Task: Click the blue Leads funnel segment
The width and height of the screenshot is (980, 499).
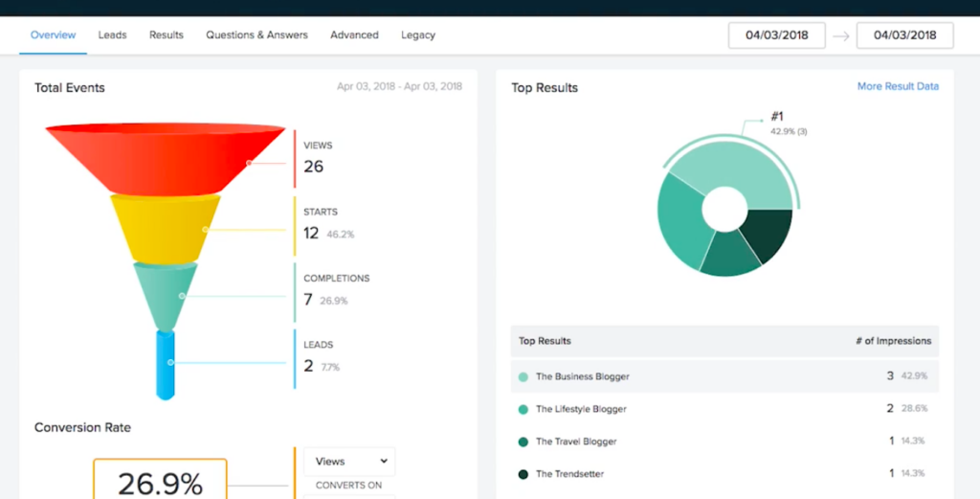Action: (x=166, y=366)
